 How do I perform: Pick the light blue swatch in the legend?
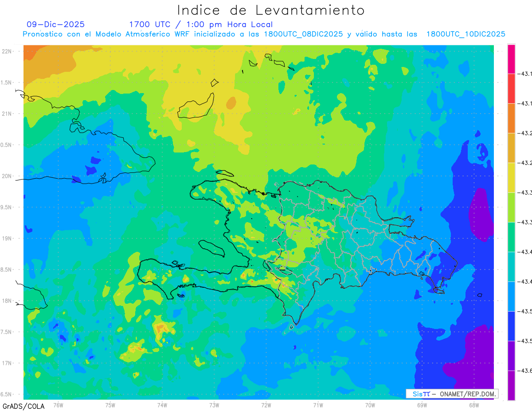tap(511, 297)
